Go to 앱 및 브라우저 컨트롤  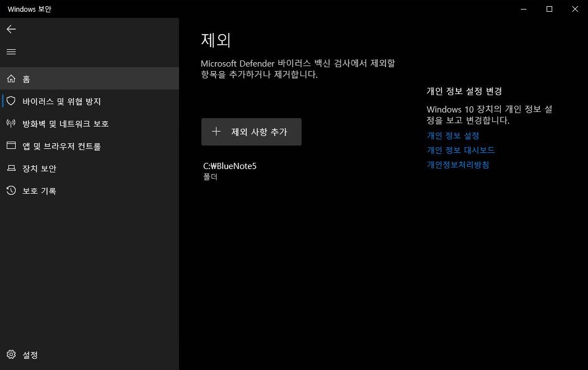[90, 146]
